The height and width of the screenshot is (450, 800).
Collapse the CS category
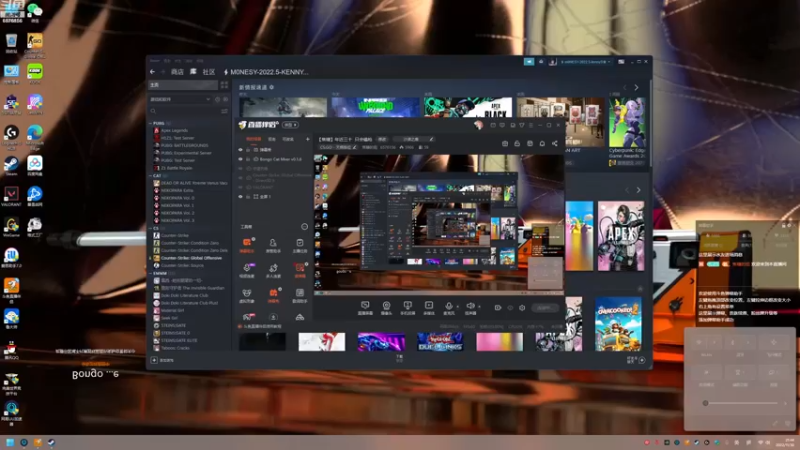tap(151, 228)
